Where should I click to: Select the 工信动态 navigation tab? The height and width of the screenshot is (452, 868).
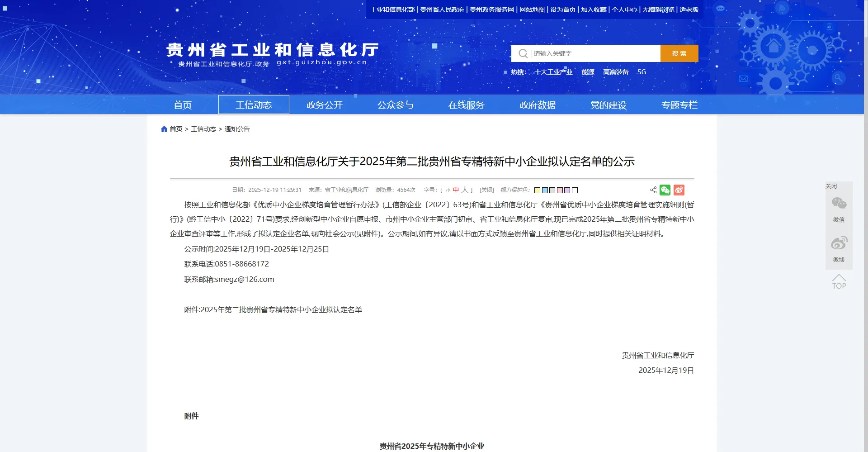coord(254,105)
